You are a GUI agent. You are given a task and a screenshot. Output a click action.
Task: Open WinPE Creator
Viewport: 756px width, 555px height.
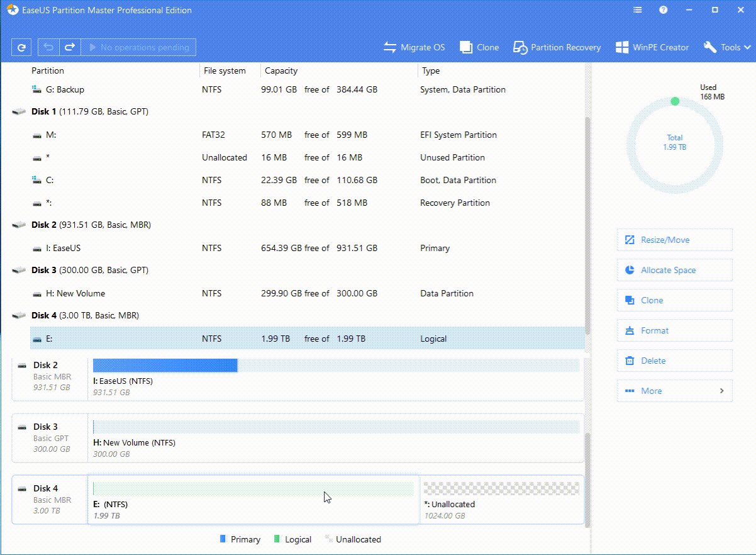[x=652, y=47]
